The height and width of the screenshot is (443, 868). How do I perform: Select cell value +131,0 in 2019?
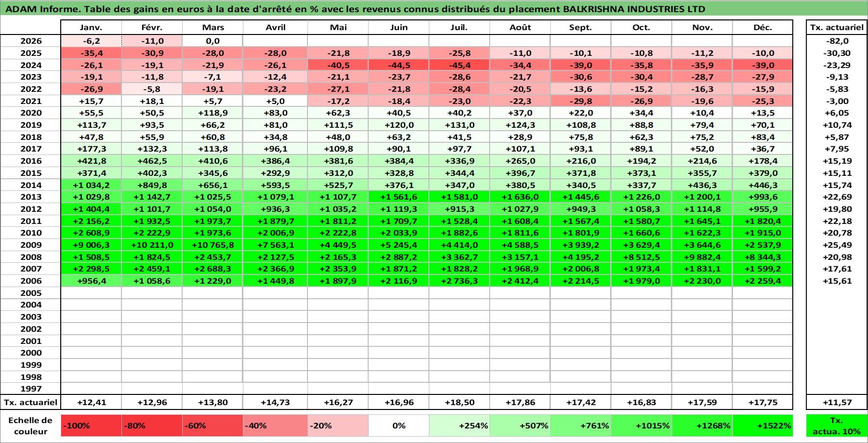pos(460,125)
